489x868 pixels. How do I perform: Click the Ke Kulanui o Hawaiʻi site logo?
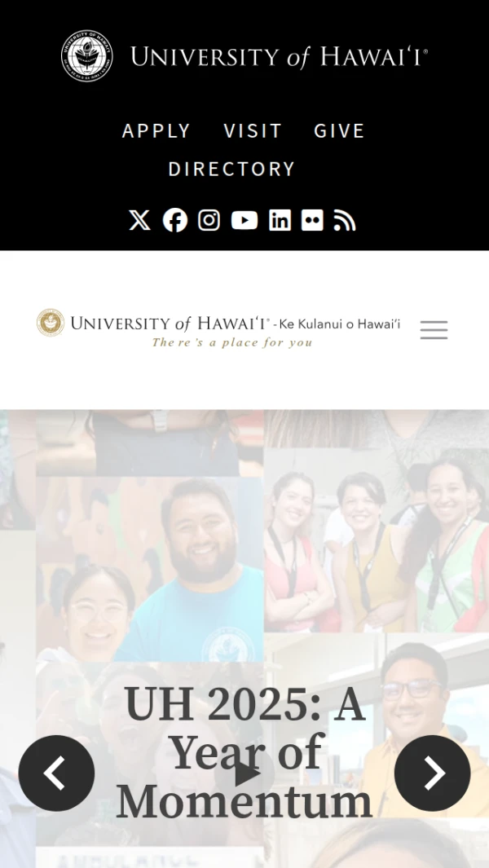[x=218, y=328]
